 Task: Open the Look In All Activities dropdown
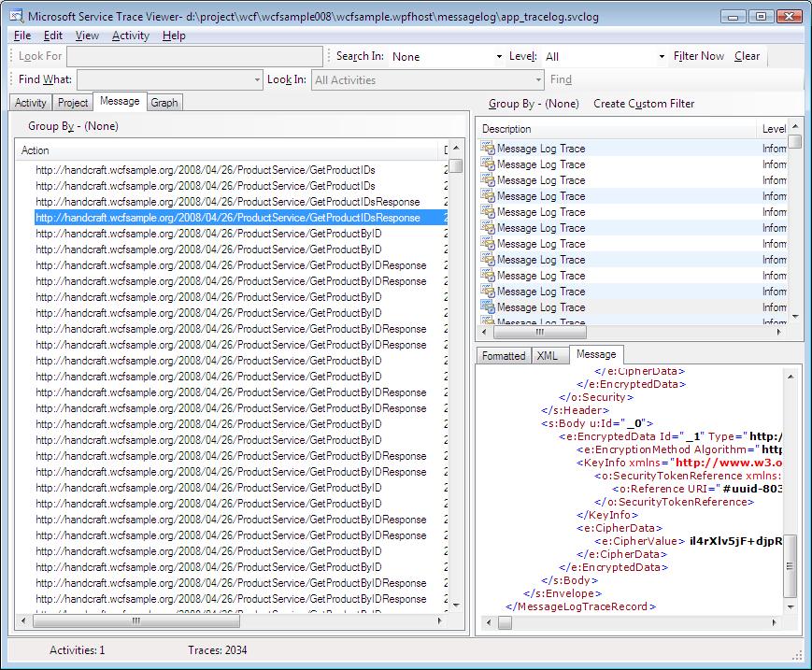(538, 79)
